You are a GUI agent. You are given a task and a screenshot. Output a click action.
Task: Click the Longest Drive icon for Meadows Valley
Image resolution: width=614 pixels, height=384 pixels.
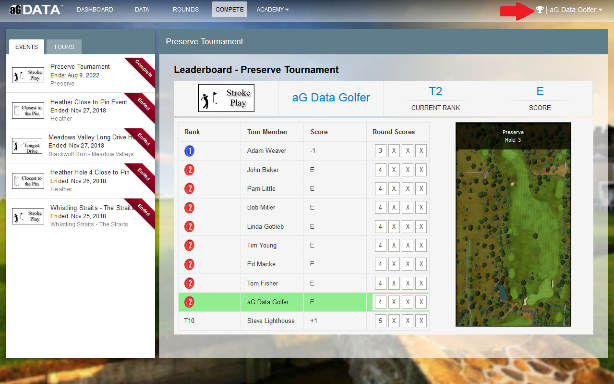point(27,146)
